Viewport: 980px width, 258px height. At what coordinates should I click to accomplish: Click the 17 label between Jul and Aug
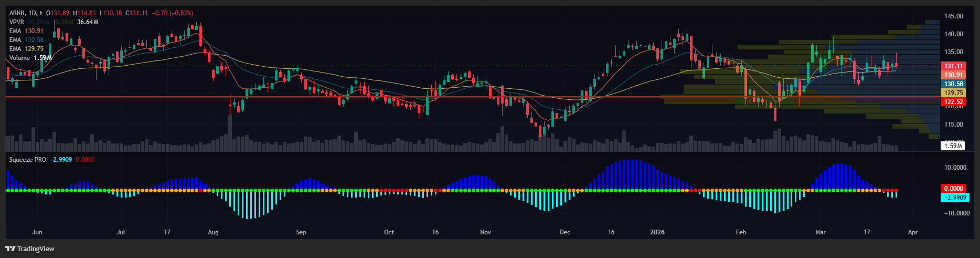[x=167, y=232]
